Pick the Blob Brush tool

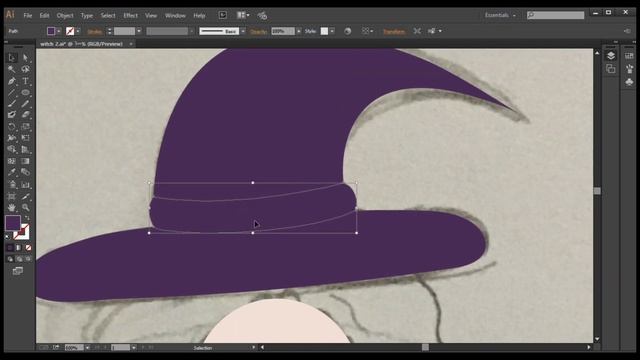coord(11,115)
